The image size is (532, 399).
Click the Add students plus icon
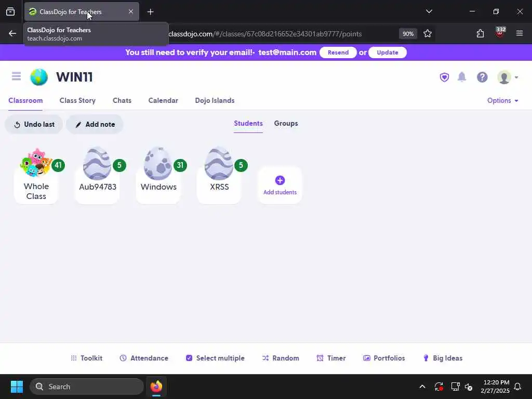[x=280, y=180]
